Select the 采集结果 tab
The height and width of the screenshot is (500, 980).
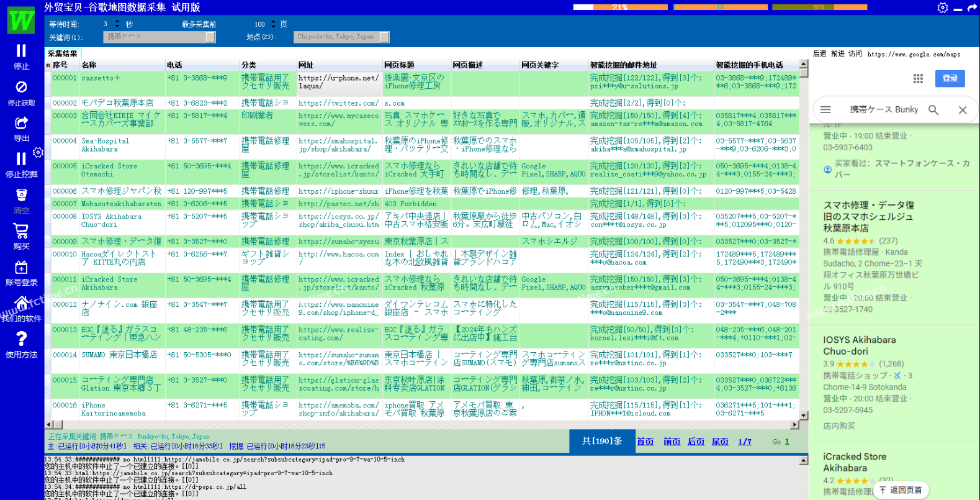62,53
